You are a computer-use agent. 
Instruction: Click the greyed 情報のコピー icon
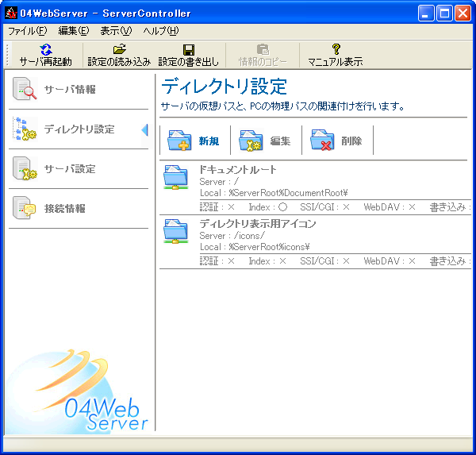click(263, 49)
